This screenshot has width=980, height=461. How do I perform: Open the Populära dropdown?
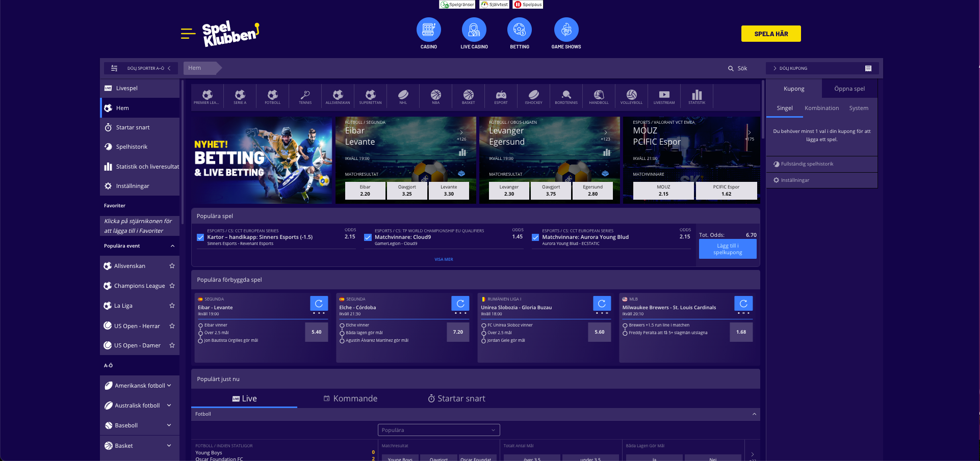439,430
